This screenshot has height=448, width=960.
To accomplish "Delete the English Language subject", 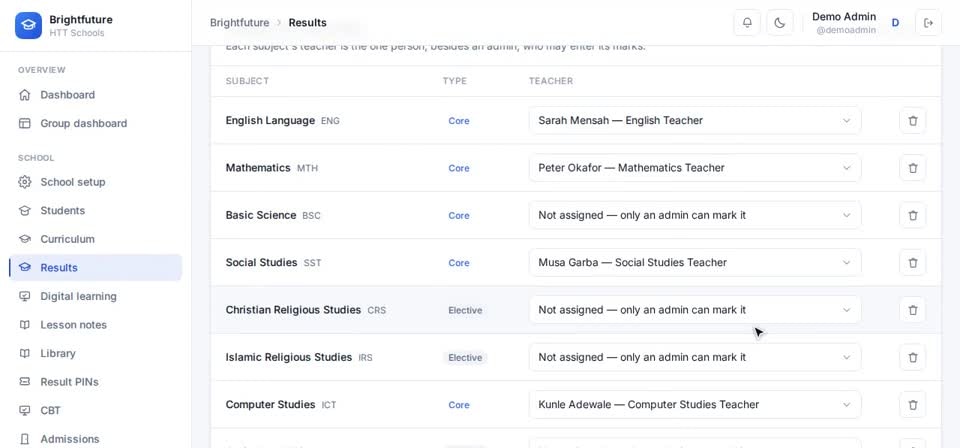I will click(x=912, y=121).
